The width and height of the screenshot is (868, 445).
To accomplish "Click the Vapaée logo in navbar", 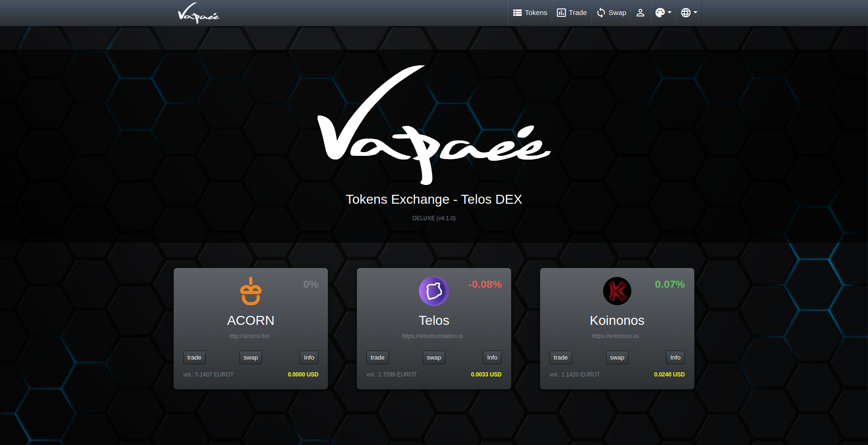I will [x=198, y=13].
